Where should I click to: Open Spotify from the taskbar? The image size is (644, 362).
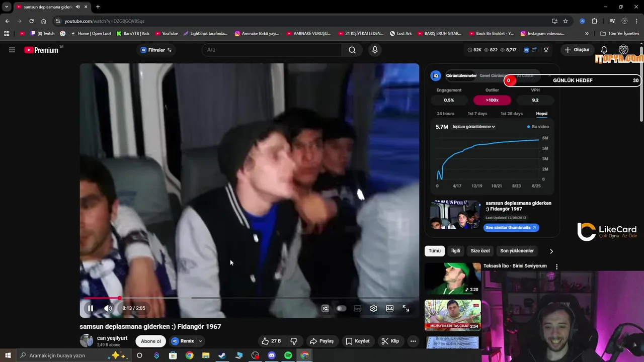[x=288, y=355]
